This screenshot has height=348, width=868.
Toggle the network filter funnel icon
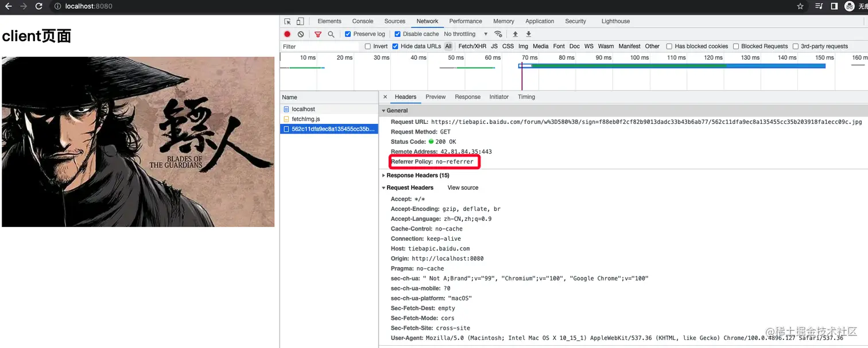pos(318,34)
